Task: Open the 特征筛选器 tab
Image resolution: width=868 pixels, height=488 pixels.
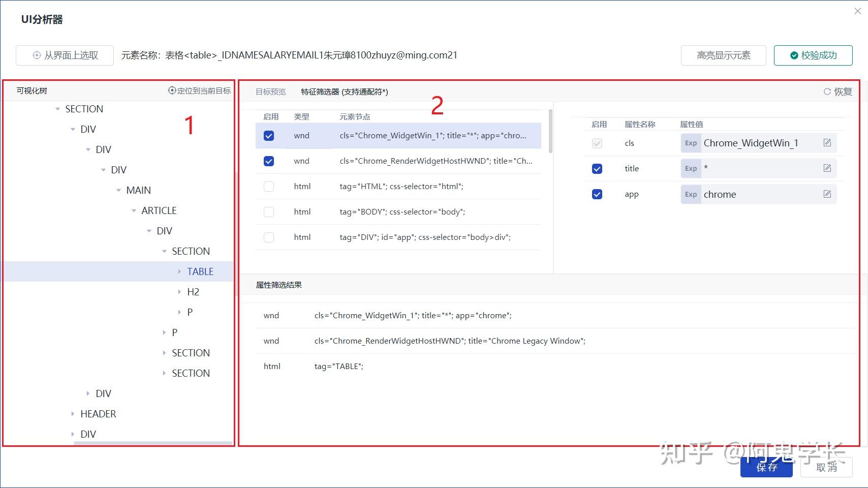Action: (328, 92)
